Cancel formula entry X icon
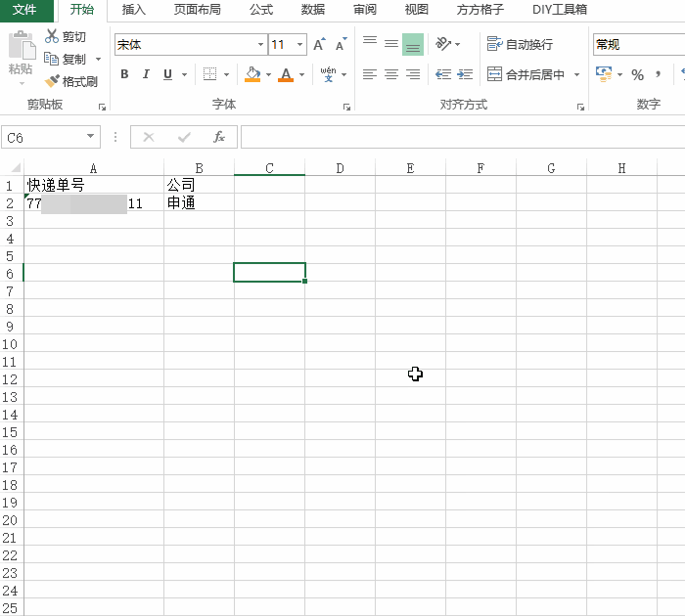Screen dimensions: 685x616 coord(149,137)
